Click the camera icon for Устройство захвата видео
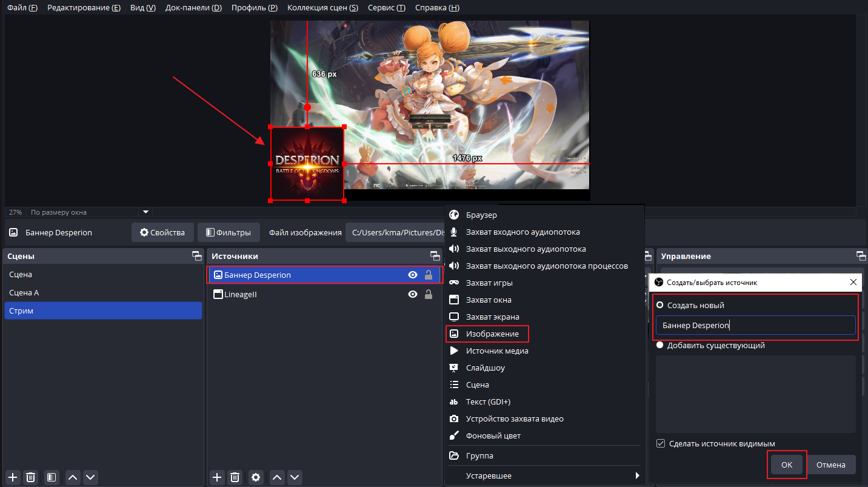868x487 pixels. [454, 418]
